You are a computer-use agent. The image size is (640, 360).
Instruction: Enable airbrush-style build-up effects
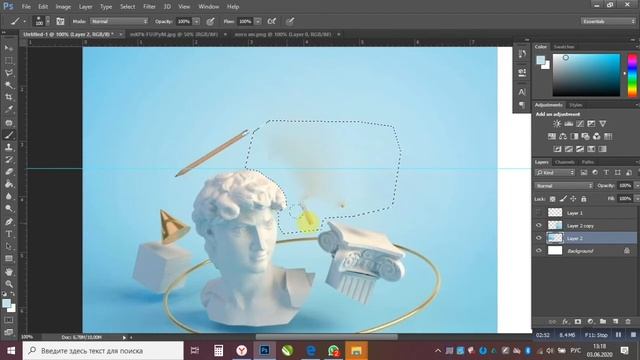pyautogui.click(x=271, y=21)
